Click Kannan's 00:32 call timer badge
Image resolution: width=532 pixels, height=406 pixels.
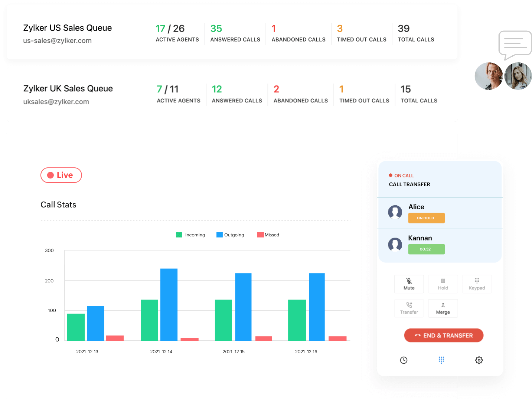(426, 249)
